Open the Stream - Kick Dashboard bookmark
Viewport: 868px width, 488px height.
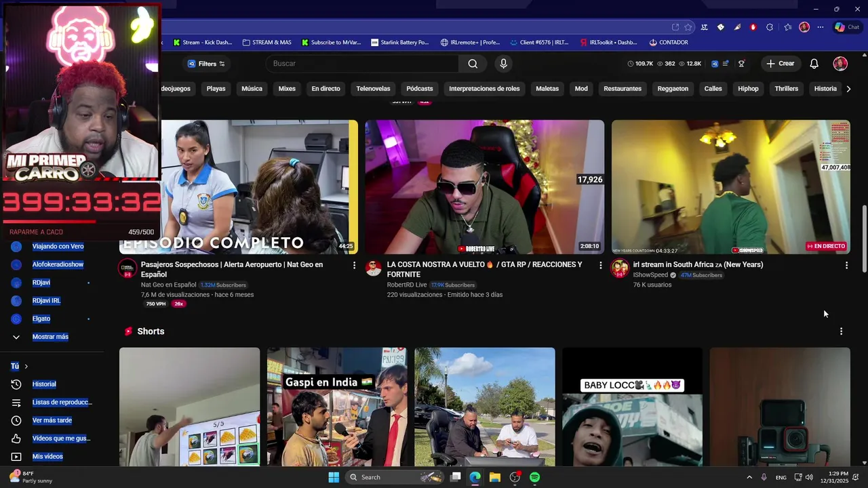coord(202,42)
